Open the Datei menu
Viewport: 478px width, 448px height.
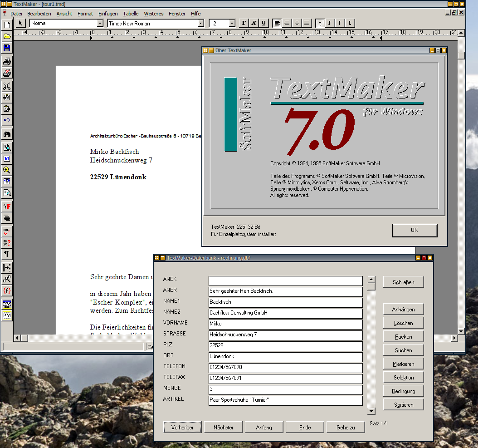(x=16, y=14)
